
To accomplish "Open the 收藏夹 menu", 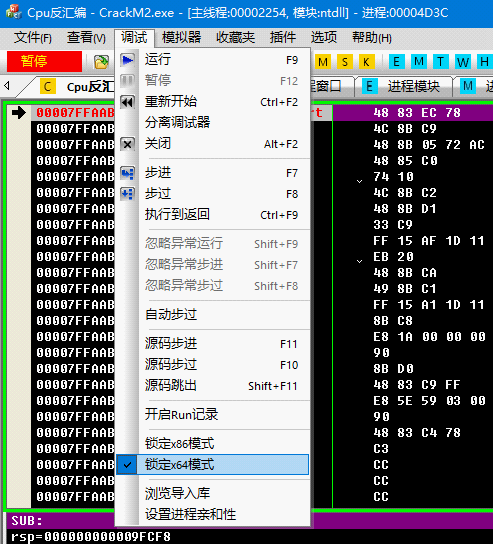I will tap(235, 38).
